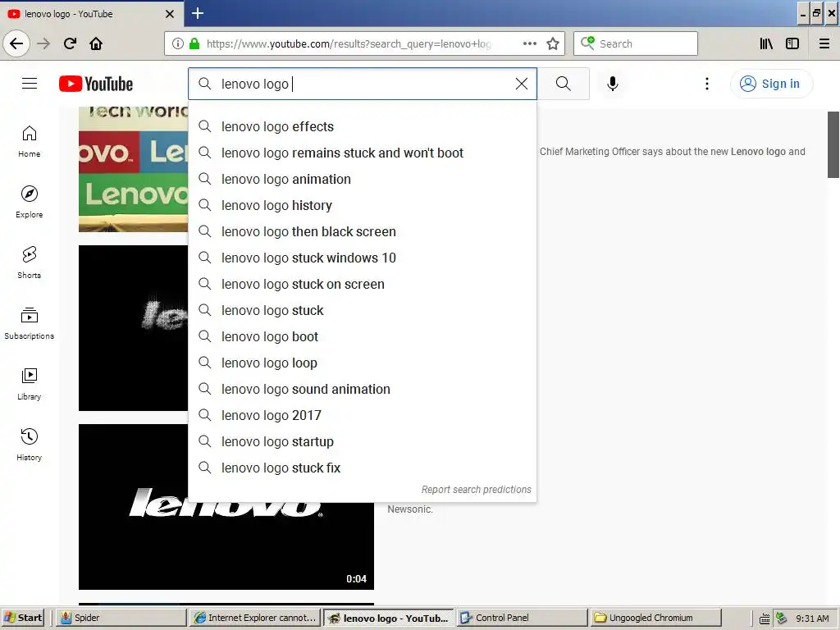840x630 pixels.
Task: Select suggestion 'lenovo logo 2017'
Action: click(x=362, y=415)
